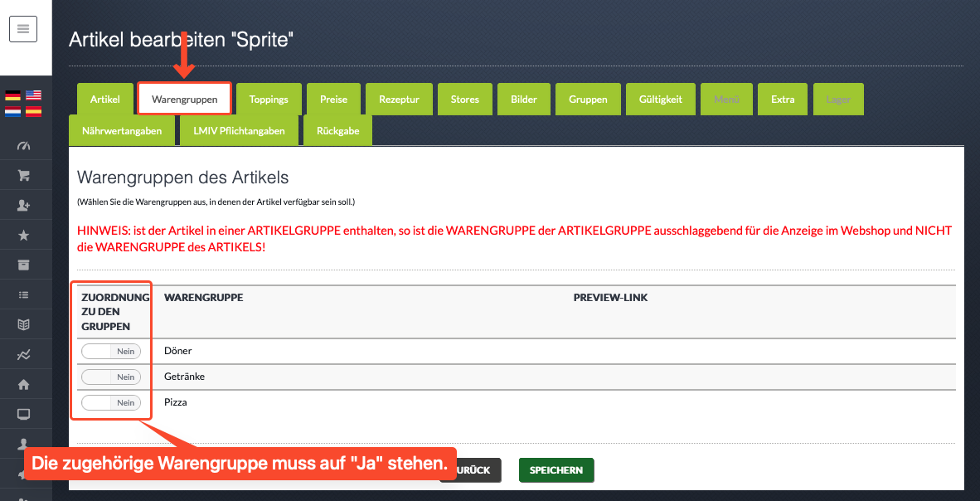This screenshot has width=980, height=501.
Task: Click the Preview-Link column header
Action: pos(610,298)
